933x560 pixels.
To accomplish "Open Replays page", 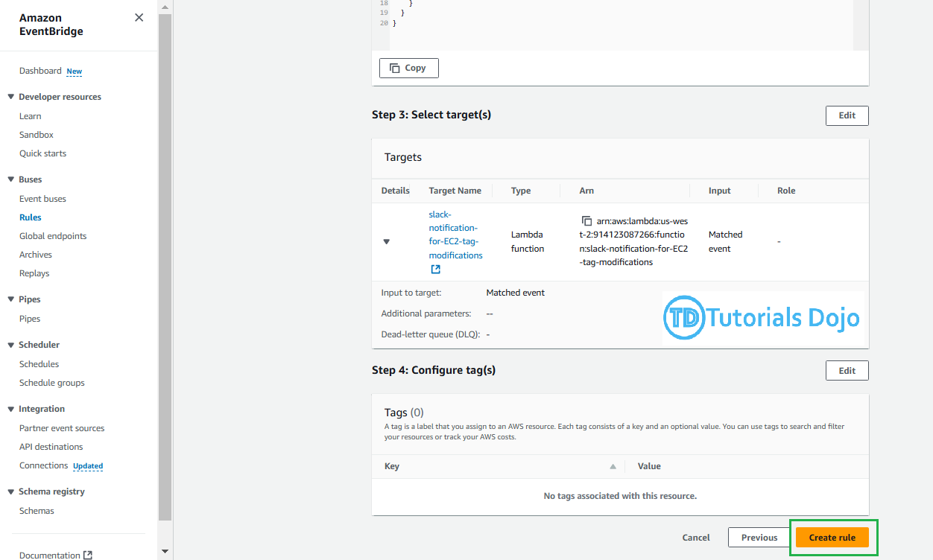I will 34,273.
